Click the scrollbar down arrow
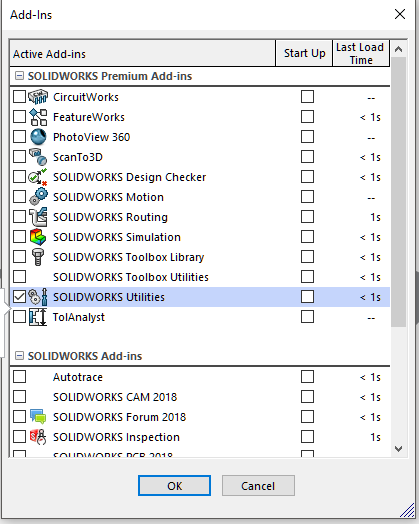Viewport: 419px width, 524px height. pyautogui.click(x=398, y=448)
